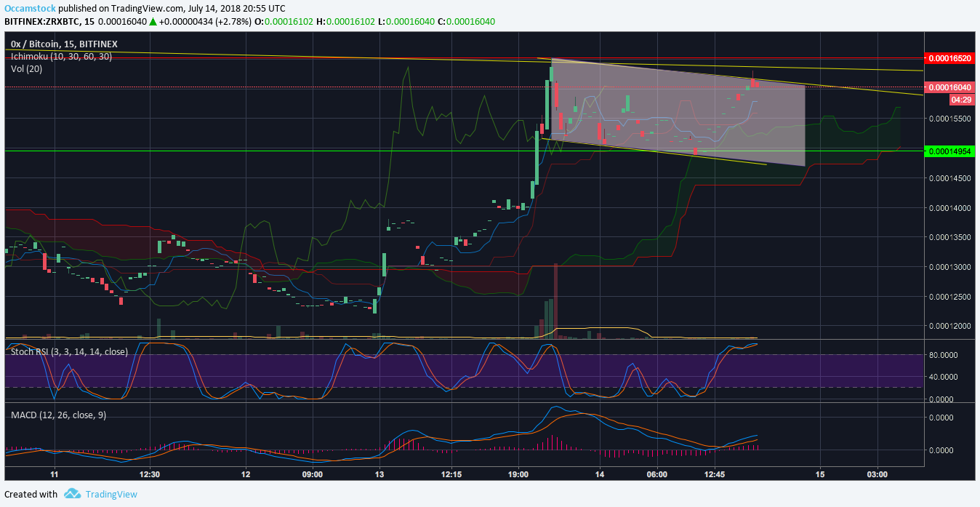Click the 0.00016040 current price label
Image resolution: width=980 pixels, height=507 pixels.
950,87
